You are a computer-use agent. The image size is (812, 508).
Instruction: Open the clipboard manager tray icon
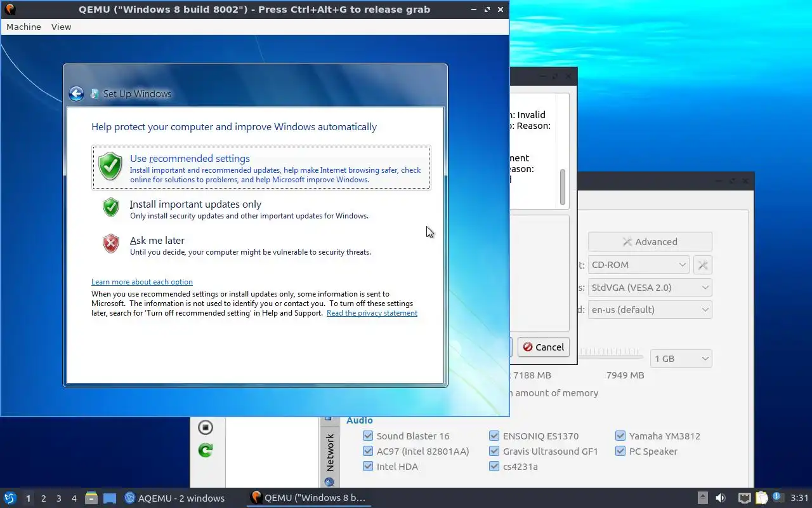point(762,498)
